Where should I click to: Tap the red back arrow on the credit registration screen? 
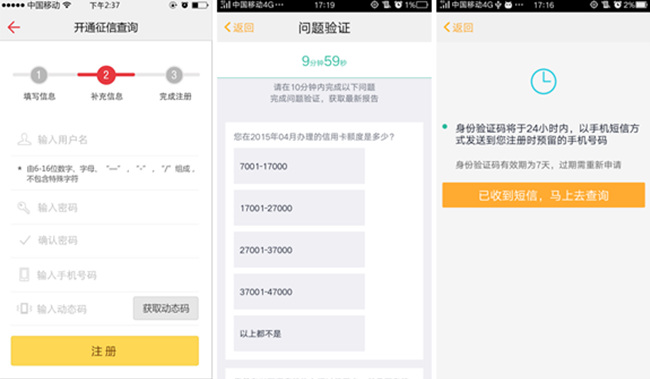point(14,27)
